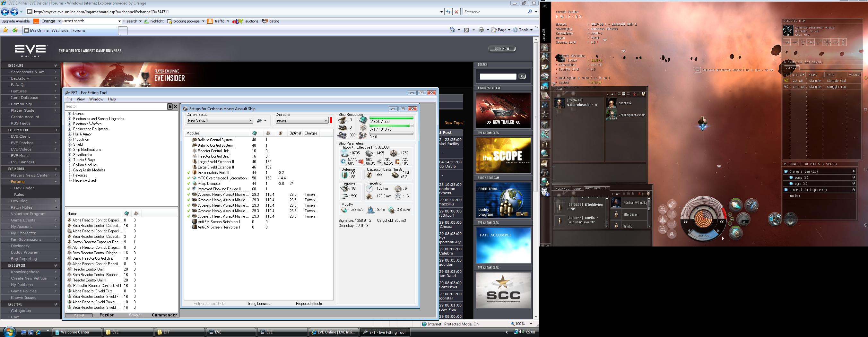Click the zoom in magnifier on the ship HUD
Screen dimensions: 868x337
(663, 209)
